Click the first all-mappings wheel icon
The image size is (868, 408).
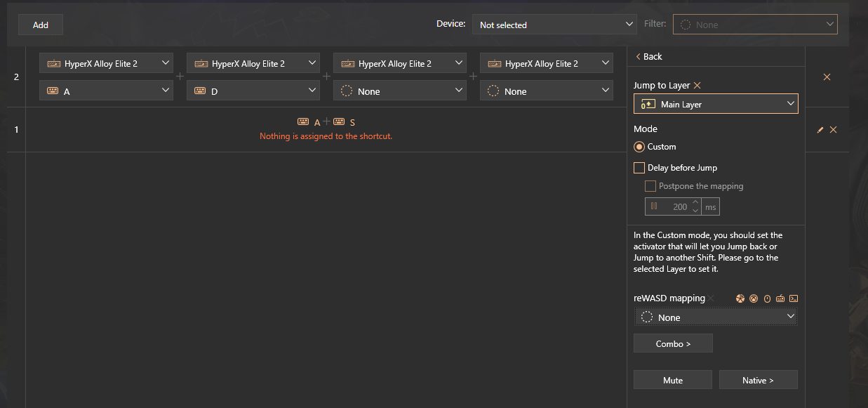tap(740, 298)
